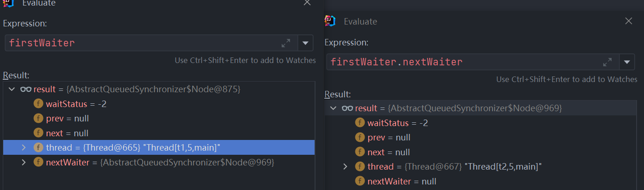The height and width of the screenshot is (190, 644).
Task: Click the IntelliJ logo in the right Evaluate dialog
Action: 330,21
